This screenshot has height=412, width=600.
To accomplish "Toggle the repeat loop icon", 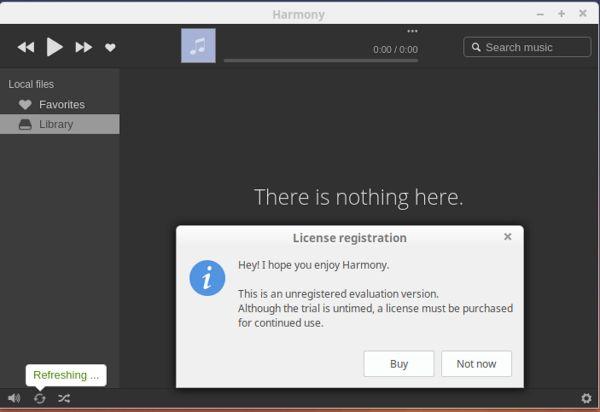I will click(x=40, y=398).
